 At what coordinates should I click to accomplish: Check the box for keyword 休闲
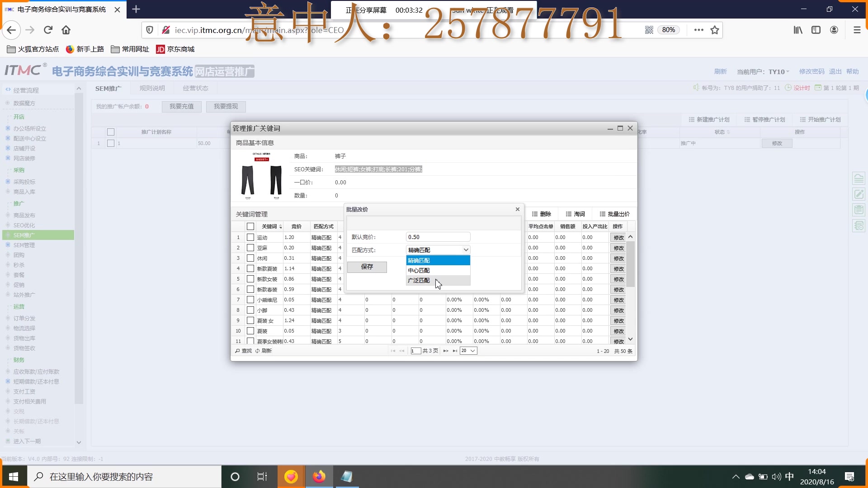250,258
